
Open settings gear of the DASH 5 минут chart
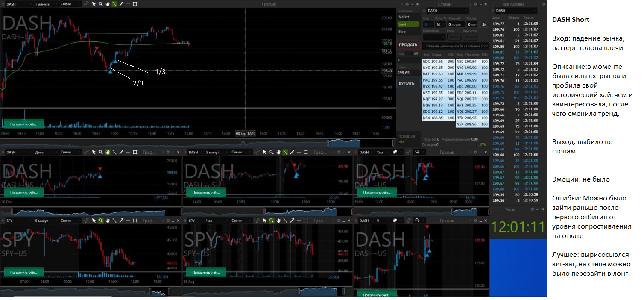(x=338, y=152)
